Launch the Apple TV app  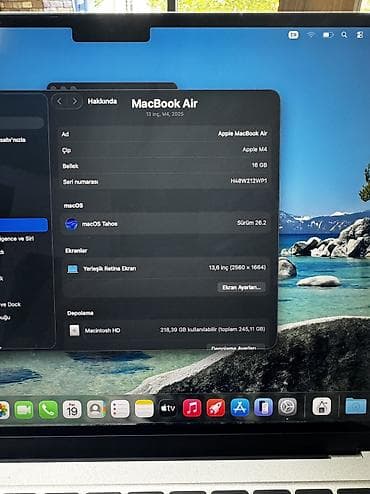coord(168,408)
